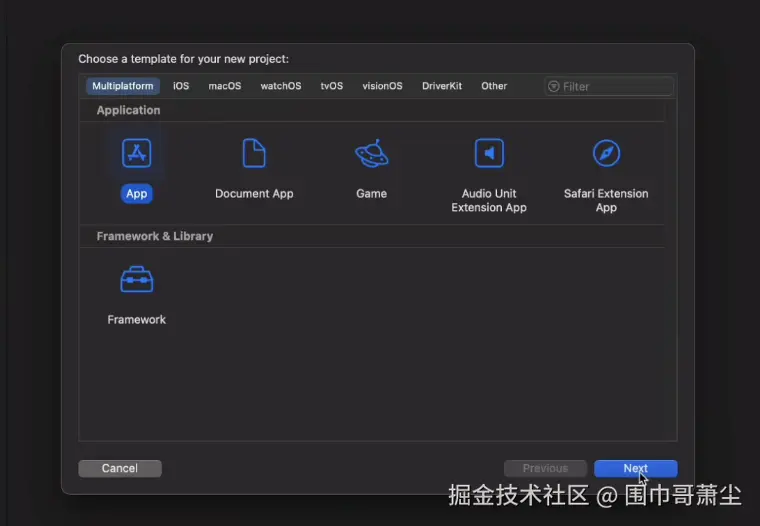Select the Game template UFO icon
This screenshot has height=526, width=760.
(372, 154)
